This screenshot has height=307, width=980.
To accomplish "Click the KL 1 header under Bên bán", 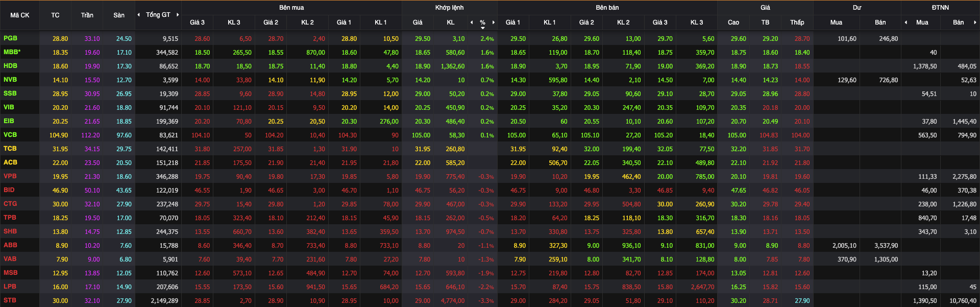I will (x=550, y=22).
